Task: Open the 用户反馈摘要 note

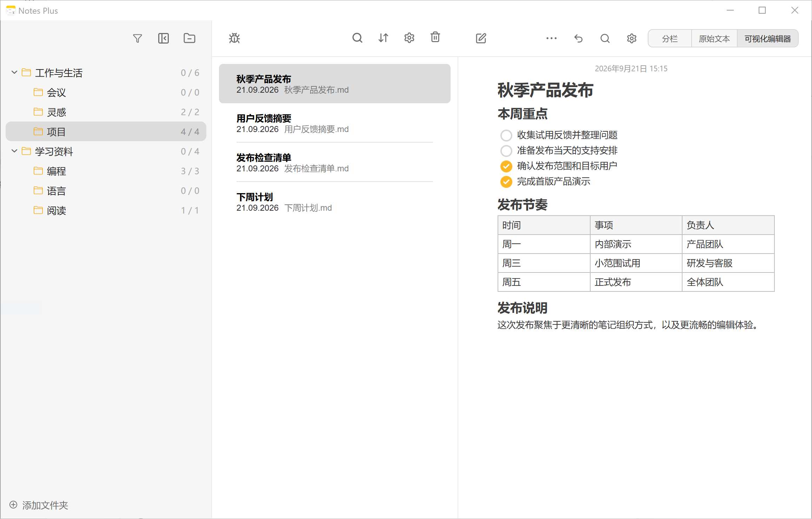Action: (334, 123)
